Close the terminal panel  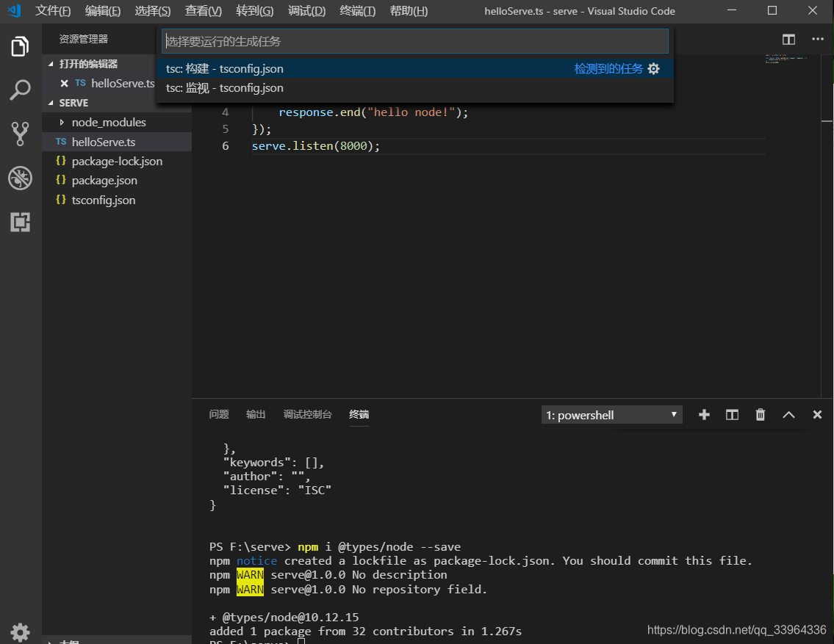pos(818,414)
